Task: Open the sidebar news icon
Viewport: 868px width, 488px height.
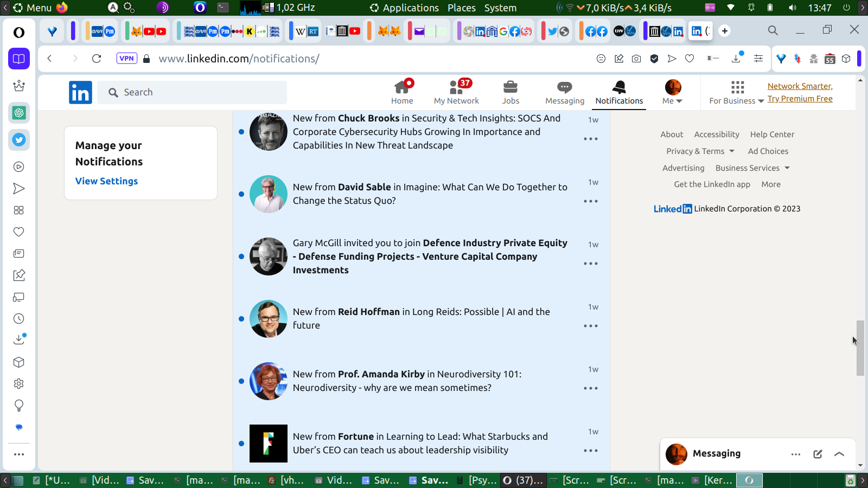Action: [19, 254]
